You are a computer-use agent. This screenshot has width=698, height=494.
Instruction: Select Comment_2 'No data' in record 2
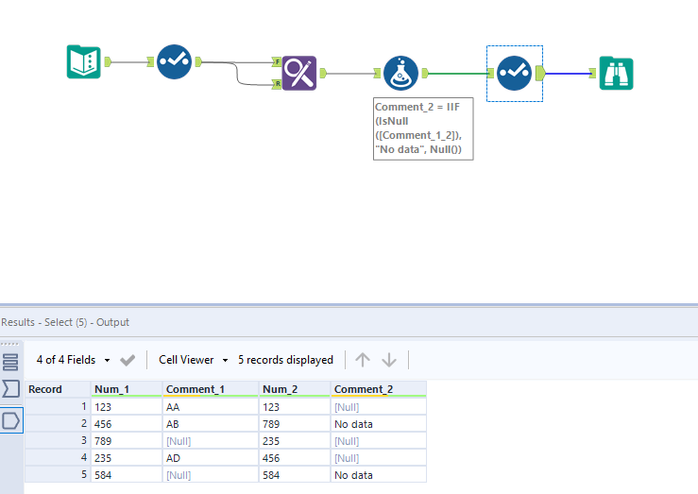click(x=378, y=424)
